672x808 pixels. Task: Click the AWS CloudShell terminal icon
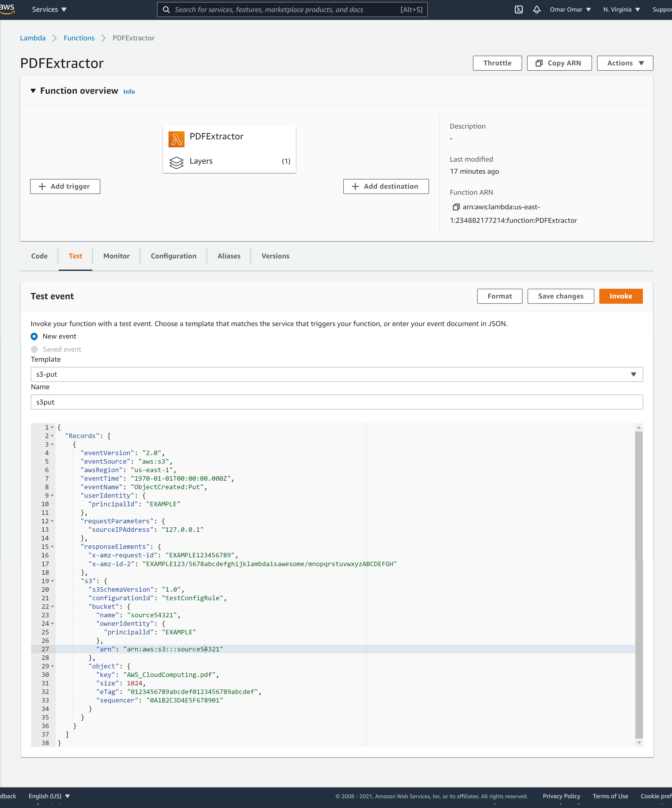click(x=519, y=9)
